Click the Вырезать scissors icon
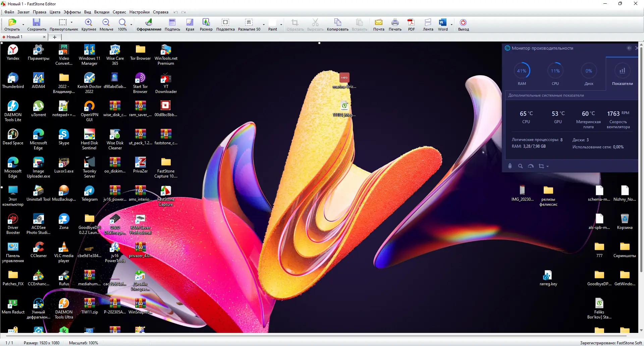 point(315,24)
